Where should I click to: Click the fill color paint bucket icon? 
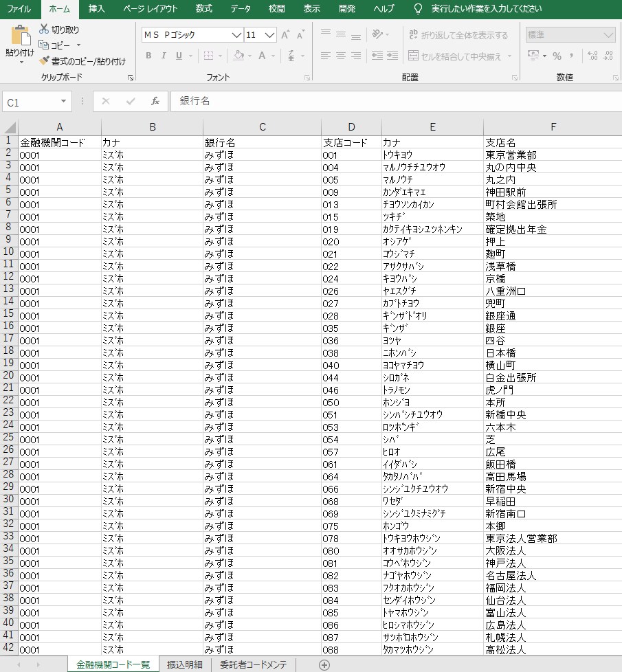pyautogui.click(x=238, y=55)
